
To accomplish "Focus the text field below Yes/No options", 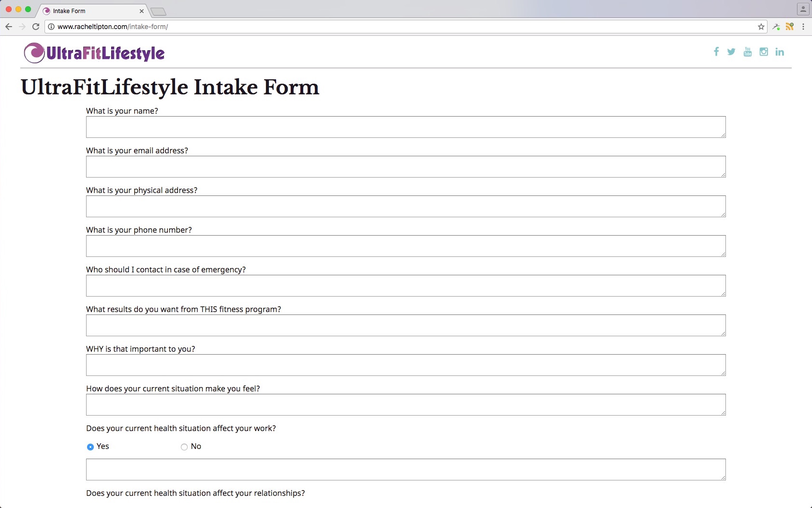I will [406, 469].
